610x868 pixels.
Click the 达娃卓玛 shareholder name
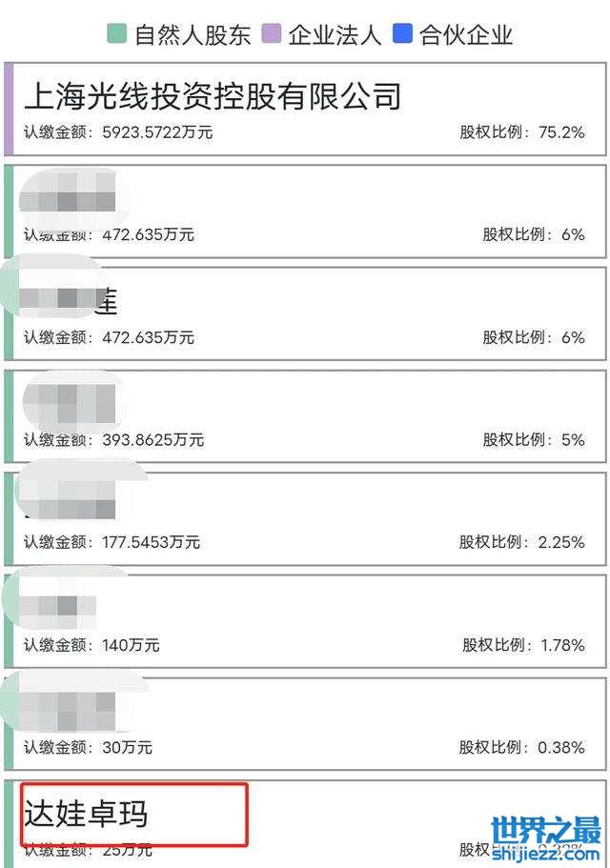[x=86, y=815]
